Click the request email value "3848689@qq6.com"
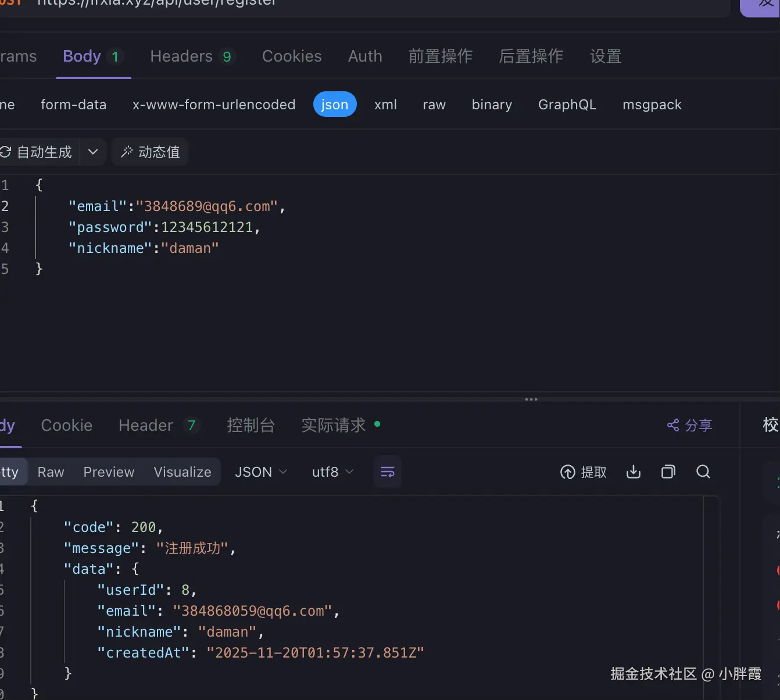Screen dimensions: 780x700 click(x=207, y=206)
